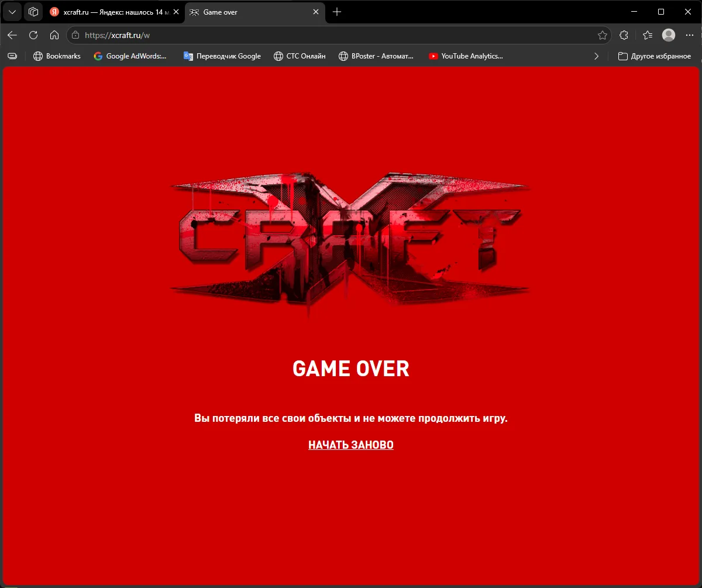This screenshot has height=588, width=702.
Task: Open the Extensions puzzle icon
Action: pyautogui.click(x=624, y=35)
